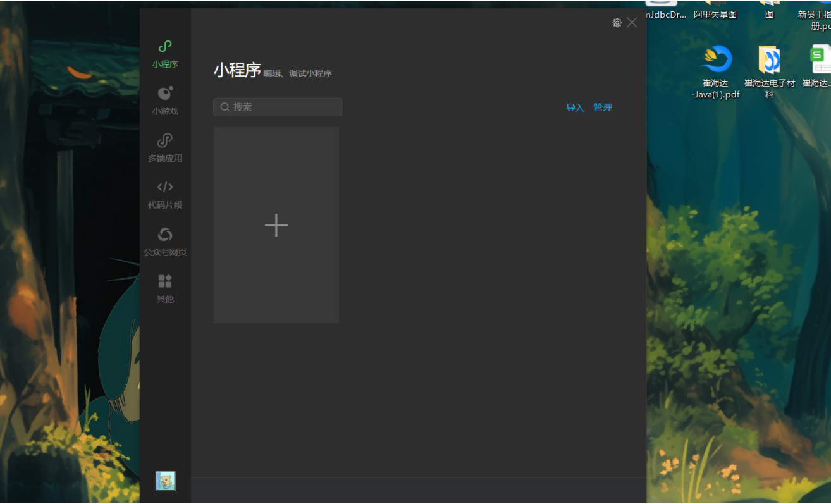Open the 公众号网页 section
Image resolution: width=831 pixels, height=504 pixels.
point(165,242)
